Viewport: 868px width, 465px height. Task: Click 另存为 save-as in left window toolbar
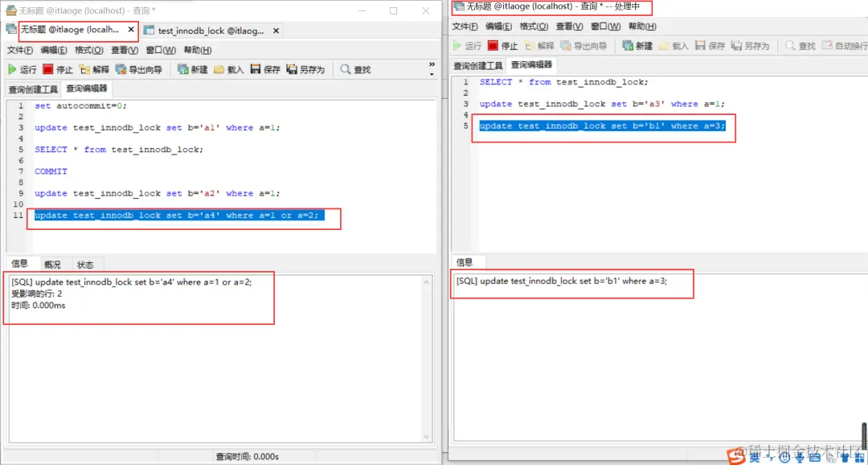click(x=305, y=69)
